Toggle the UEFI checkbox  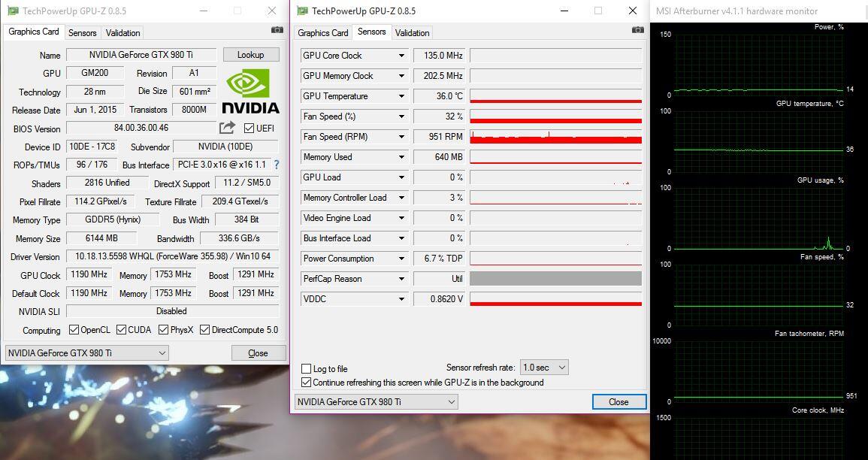[249, 128]
